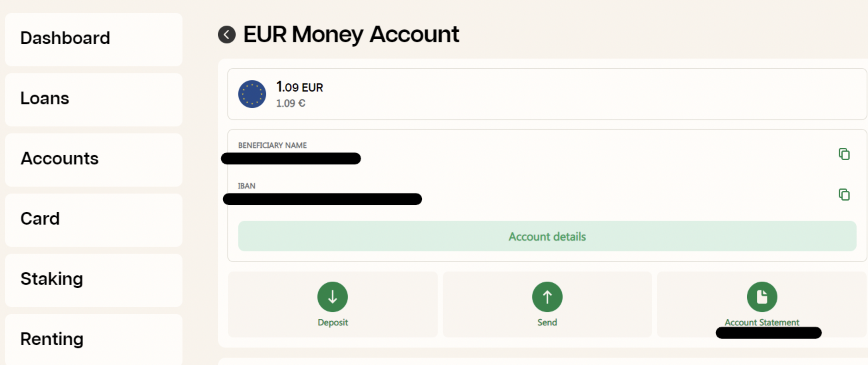
Task: Click the Deposit label text
Action: coord(333,322)
